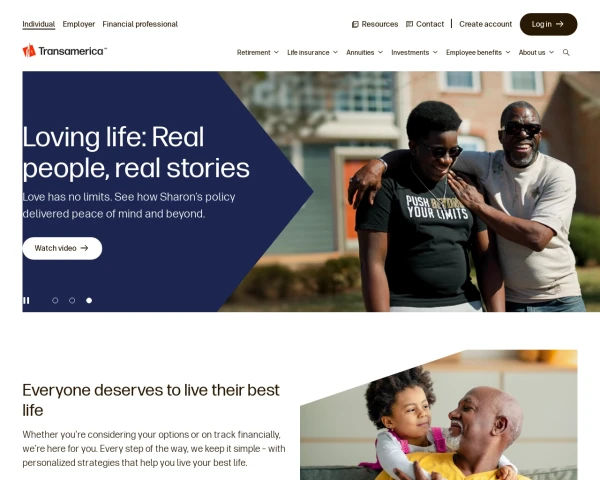The image size is (600, 480).
Task: Click the search magnifier icon
Action: pyautogui.click(x=566, y=52)
